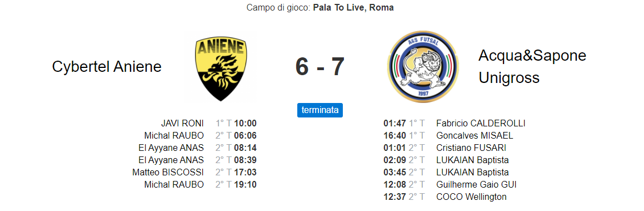Select scorer JAVI RONI
Image resolution: width=644 pixels, height=211 pixels.
pyautogui.click(x=182, y=124)
